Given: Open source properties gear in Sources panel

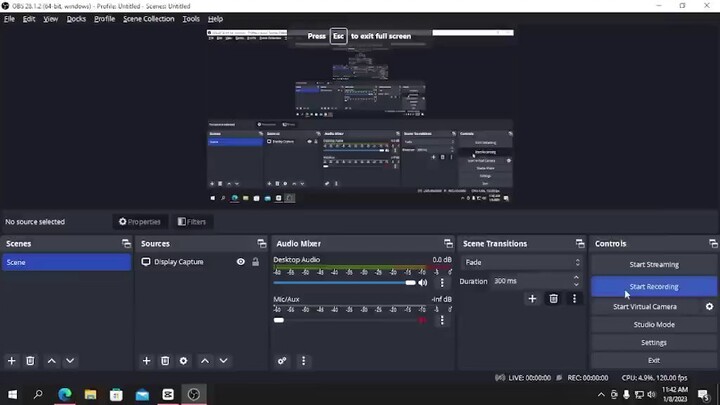Looking at the screenshot, I should coord(183,361).
